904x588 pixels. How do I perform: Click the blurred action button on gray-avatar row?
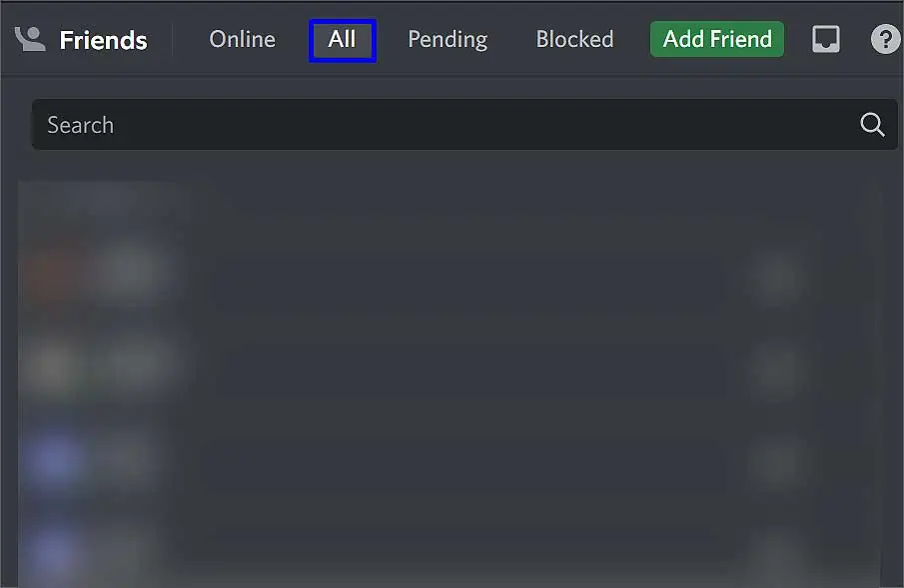point(776,369)
